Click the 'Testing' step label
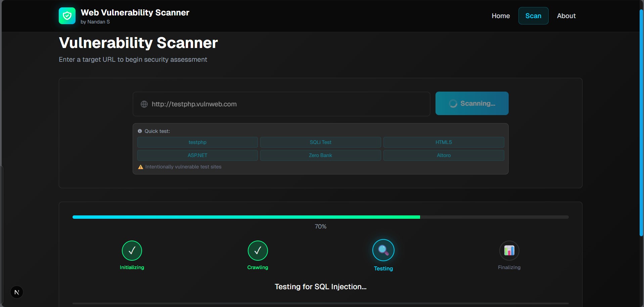Viewport: 644px width, 307px height. [x=383, y=268]
